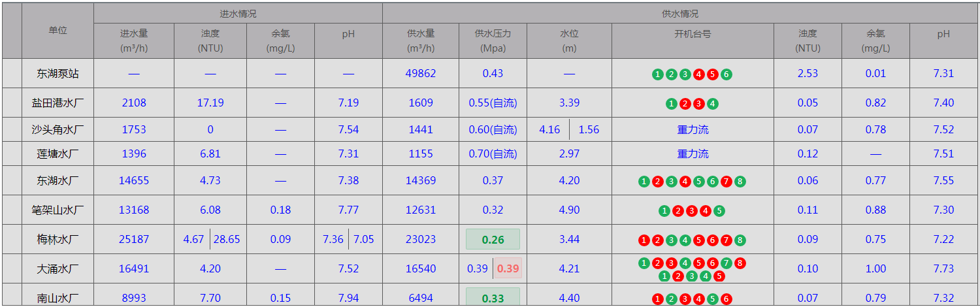Open 重力流 link in 沙头角水厂 row
This screenshot has height=307, width=980.
pyautogui.click(x=693, y=129)
